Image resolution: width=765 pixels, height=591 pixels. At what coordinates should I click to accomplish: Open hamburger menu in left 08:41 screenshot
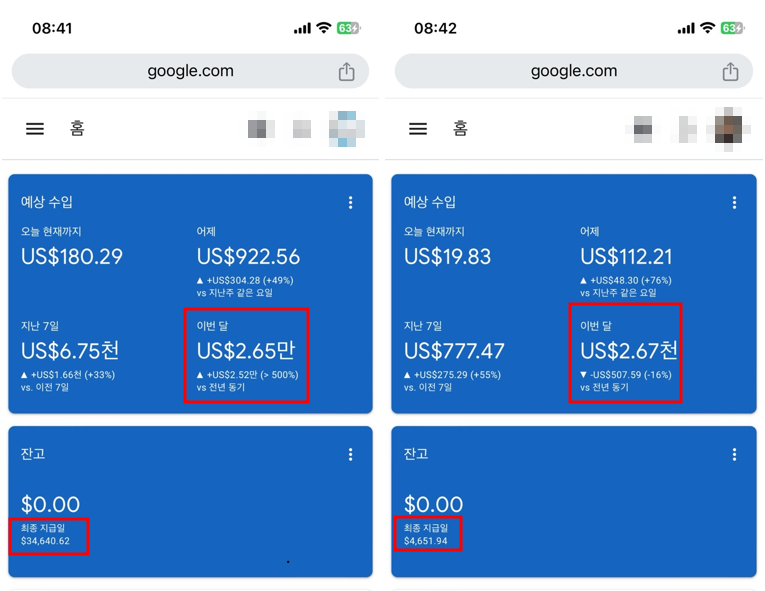click(35, 129)
